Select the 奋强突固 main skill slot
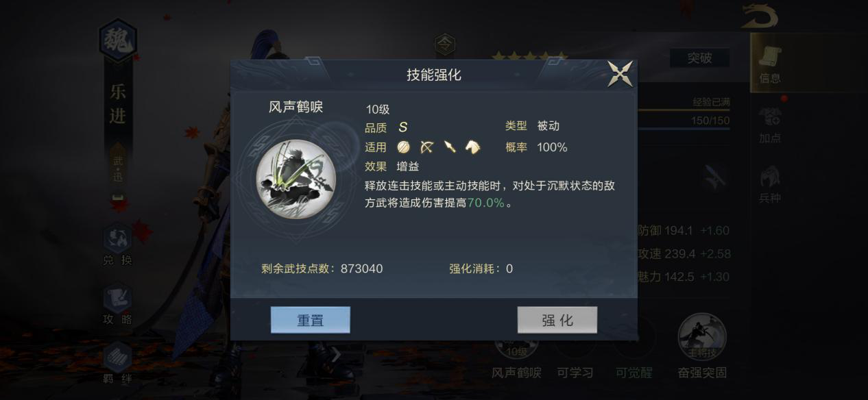 pos(701,345)
